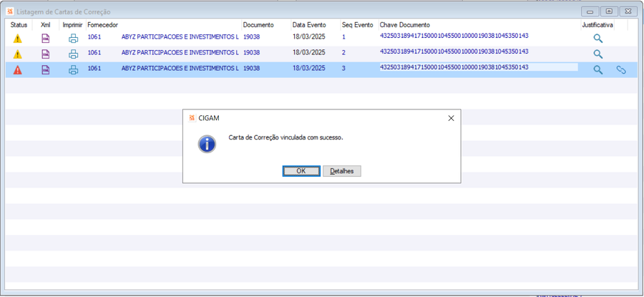Print the correction letter with Seq Evento 2
Screen dimensions: 644x297
point(73,54)
